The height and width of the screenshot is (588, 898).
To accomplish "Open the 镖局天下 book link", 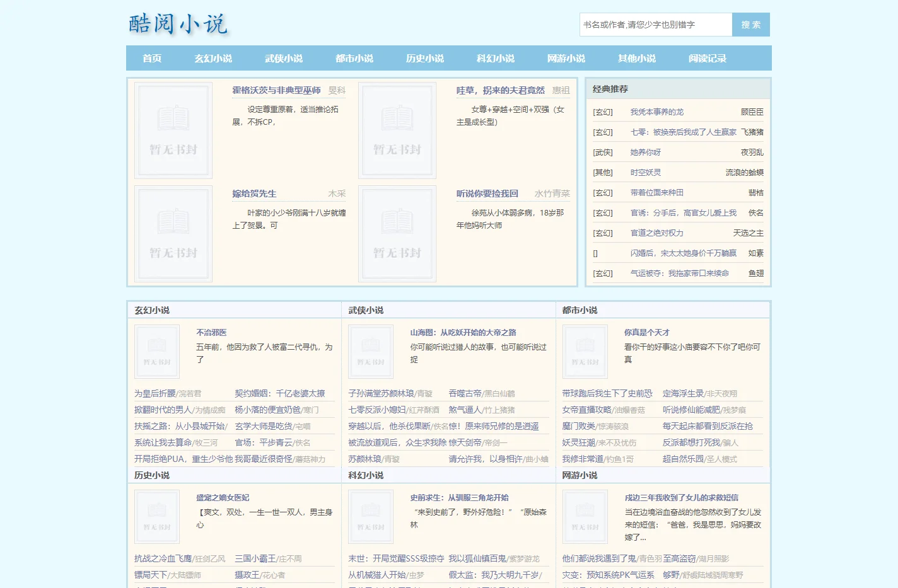I will 151,575.
